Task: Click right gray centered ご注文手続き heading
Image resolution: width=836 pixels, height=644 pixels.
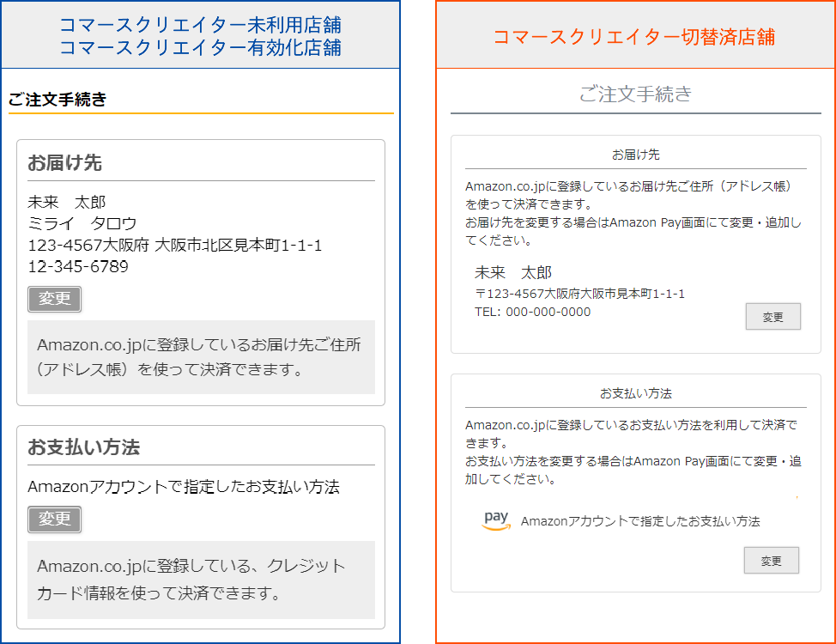Action: click(635, 94)
